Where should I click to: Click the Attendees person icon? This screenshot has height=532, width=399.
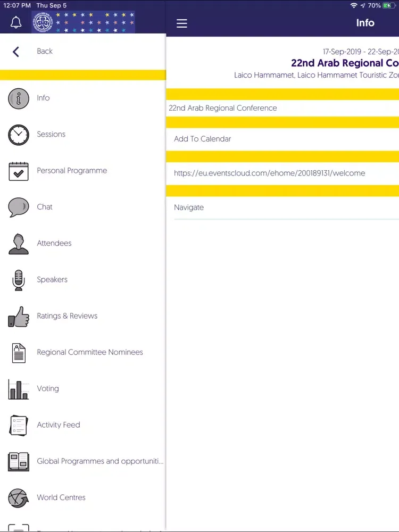pyautogui.click(x=18, y=244)
